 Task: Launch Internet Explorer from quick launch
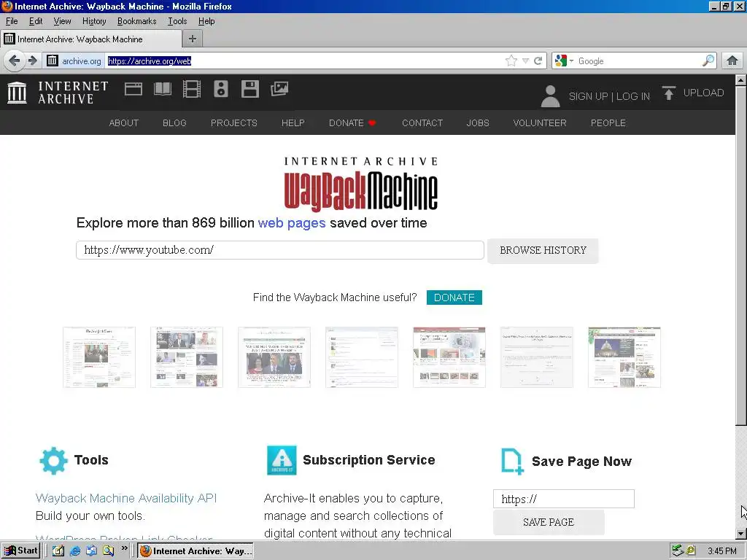(75, 551)
